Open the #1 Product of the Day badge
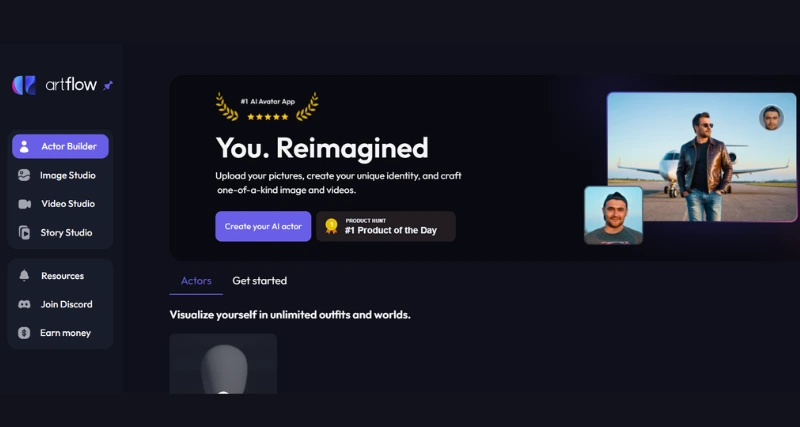This screenshot has height=427, width=800. point(386,227)
